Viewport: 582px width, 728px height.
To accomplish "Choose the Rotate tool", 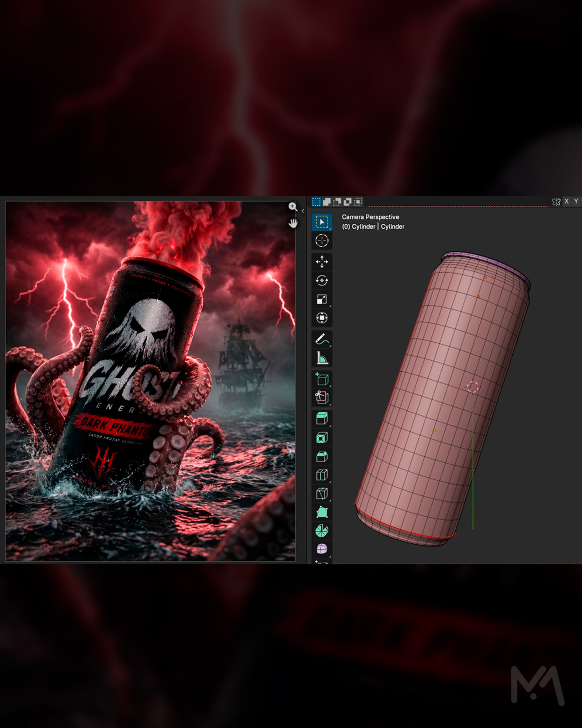I will [x=321, y=280].
